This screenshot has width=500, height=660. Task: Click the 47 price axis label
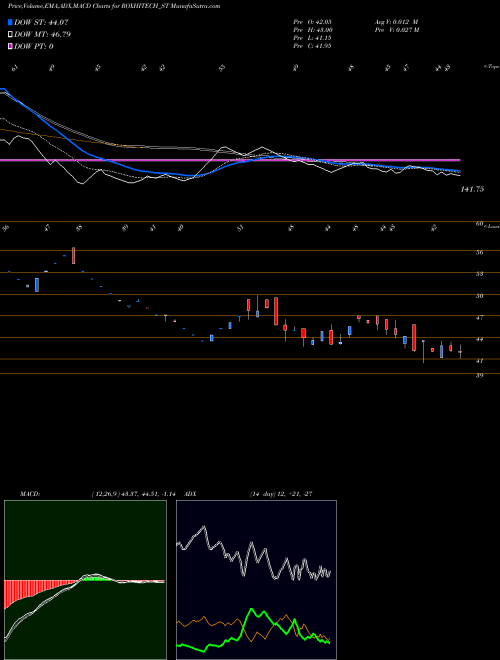pyautogui.click(x=479, y=318)
